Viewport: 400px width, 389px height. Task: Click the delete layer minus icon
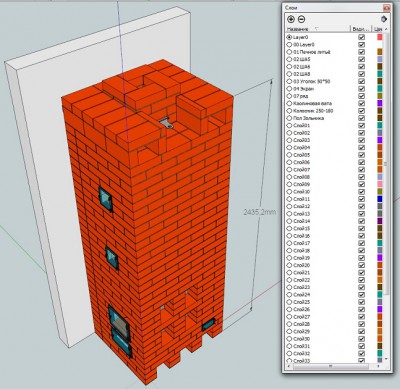click(x=301, y=19)
